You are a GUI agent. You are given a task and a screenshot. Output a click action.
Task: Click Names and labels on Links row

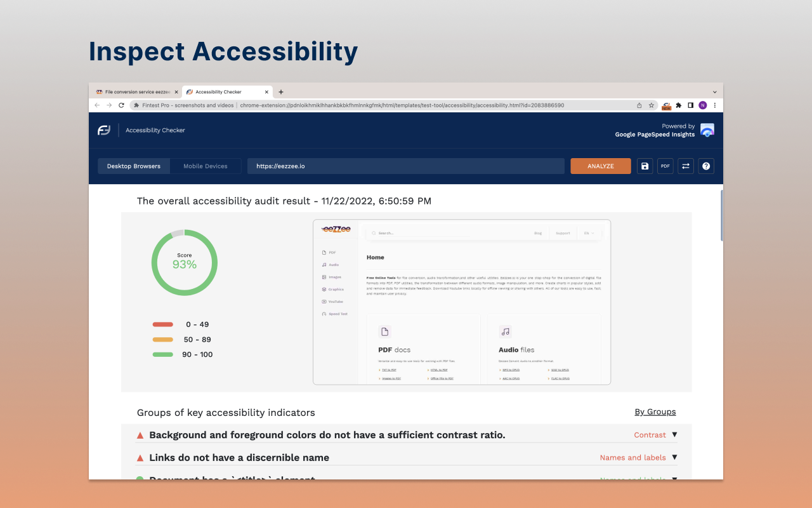(x=633, y=457)
